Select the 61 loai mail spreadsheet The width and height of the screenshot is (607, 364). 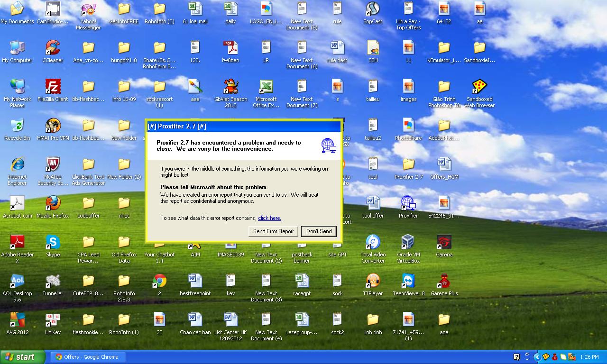tap(195, 13)
